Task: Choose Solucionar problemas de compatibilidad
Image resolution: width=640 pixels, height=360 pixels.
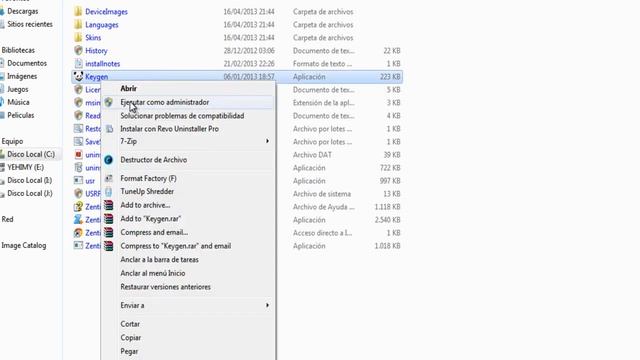Action: click(x=182, y=116)
